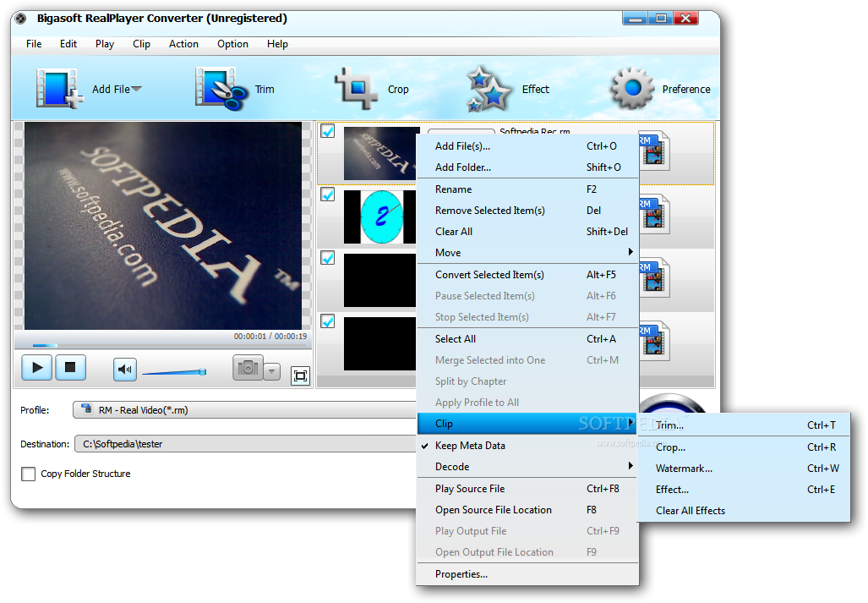Select Rename in the context menu
868x603 pixels.
coord(527,189)
